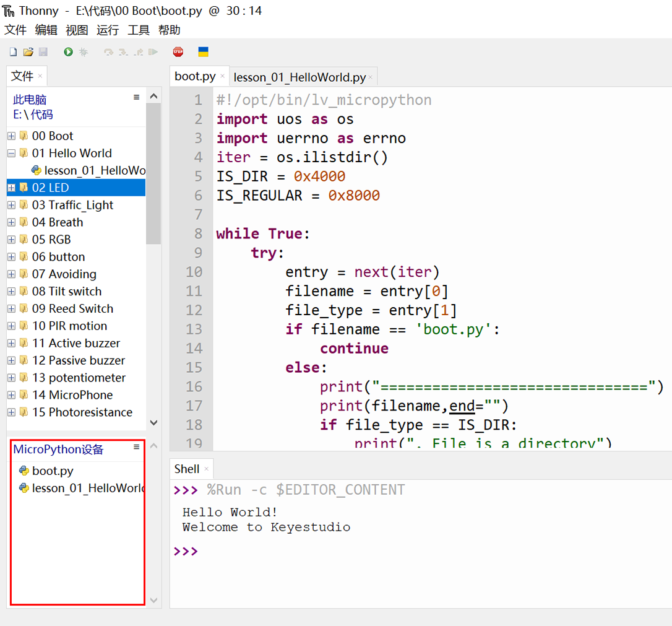Run the current script with the green play icon
The width and height of the screenshot is (672, 626).
click(x=68, y=52)
